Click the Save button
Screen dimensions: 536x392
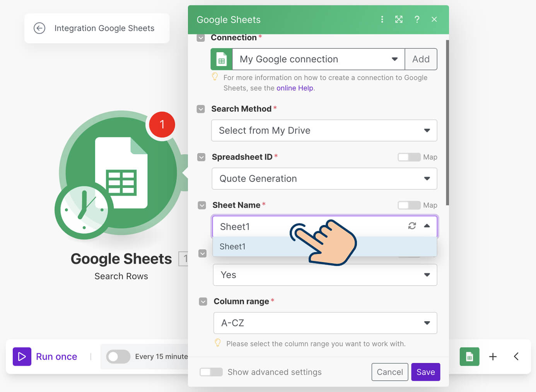coord(425,372)
